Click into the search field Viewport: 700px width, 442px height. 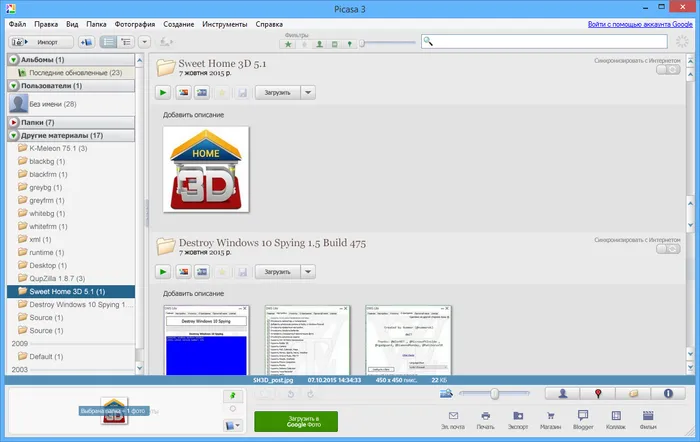point(544,42)
